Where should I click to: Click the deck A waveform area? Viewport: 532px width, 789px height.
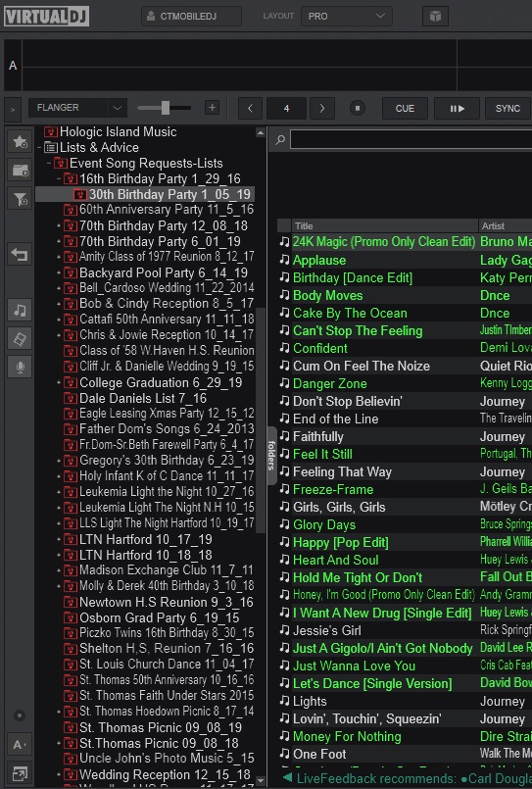click(277, 66)
